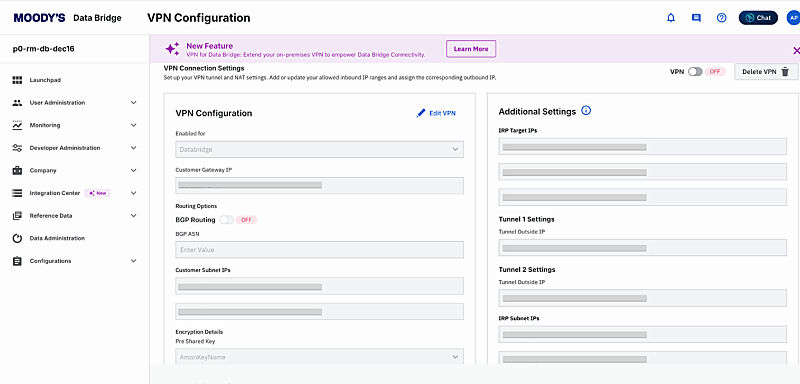Select Company in the sidebar
Screen dimensions: 800x384
pos(43,170)
